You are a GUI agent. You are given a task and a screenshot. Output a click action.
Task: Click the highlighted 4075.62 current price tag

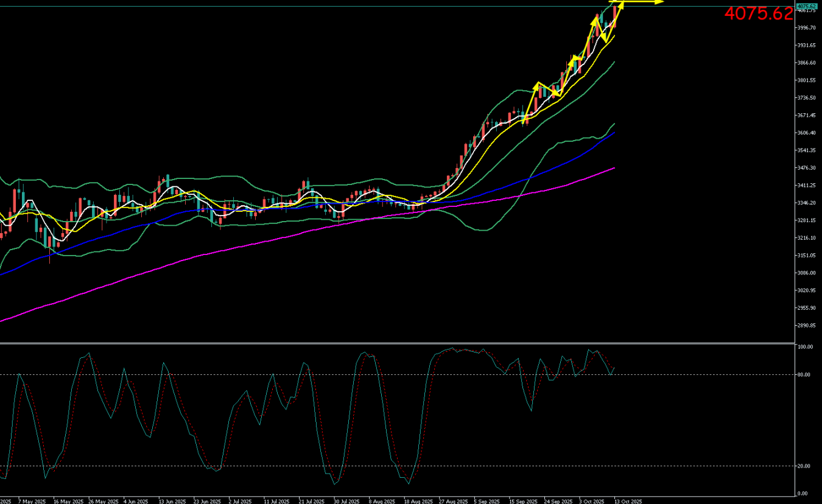[x=806, y=6]
